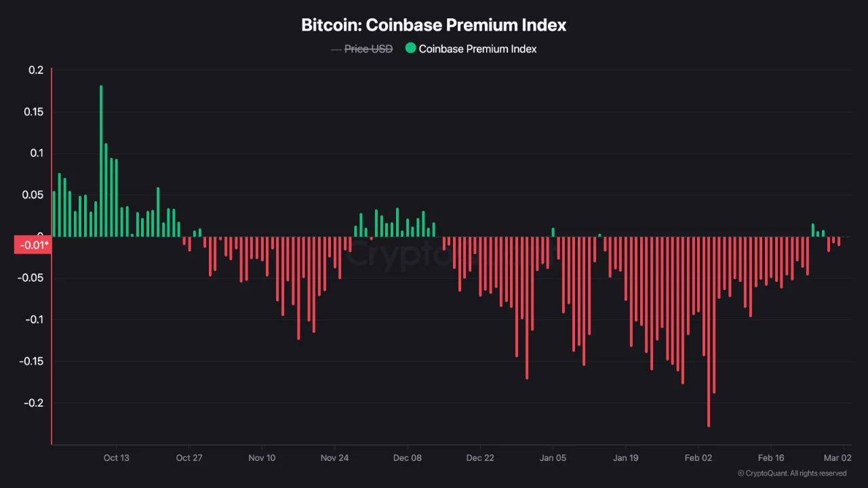Click the chart title Bitcoin: Coinbase Premium Index

434,25
